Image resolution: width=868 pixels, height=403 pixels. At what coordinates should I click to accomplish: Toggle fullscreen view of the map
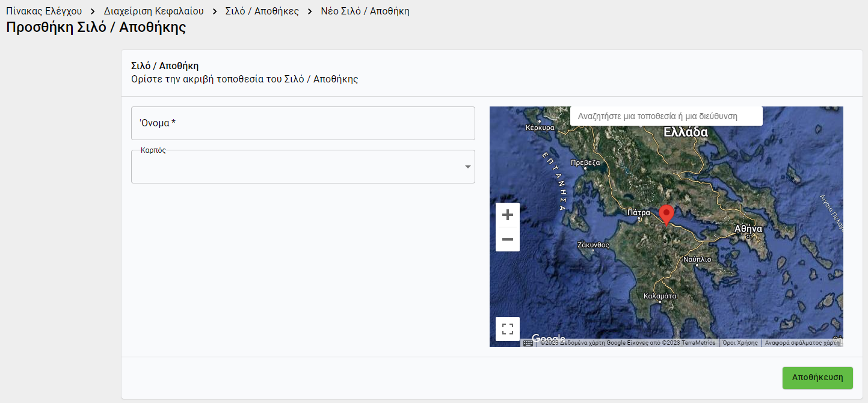coord(507,329)
